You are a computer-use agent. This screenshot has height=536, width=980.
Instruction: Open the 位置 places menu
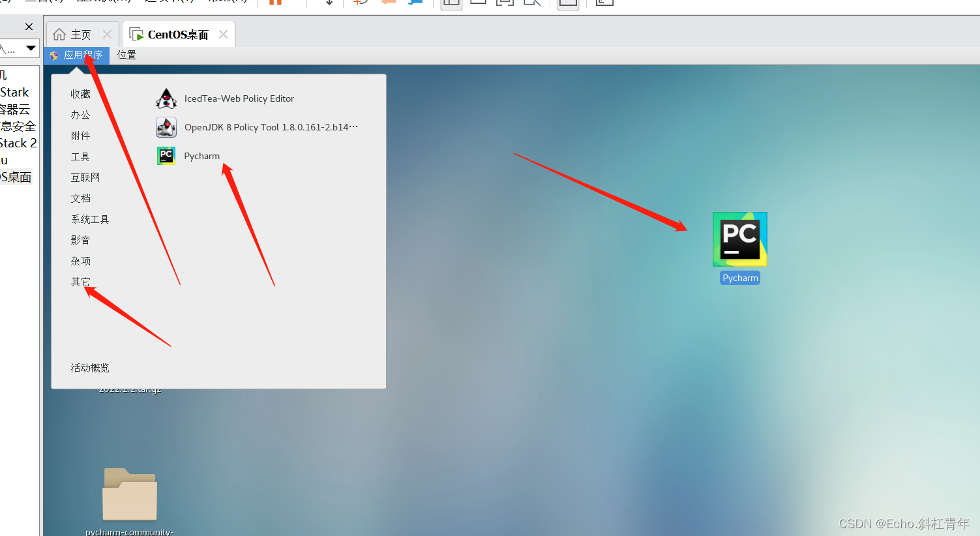126,55
